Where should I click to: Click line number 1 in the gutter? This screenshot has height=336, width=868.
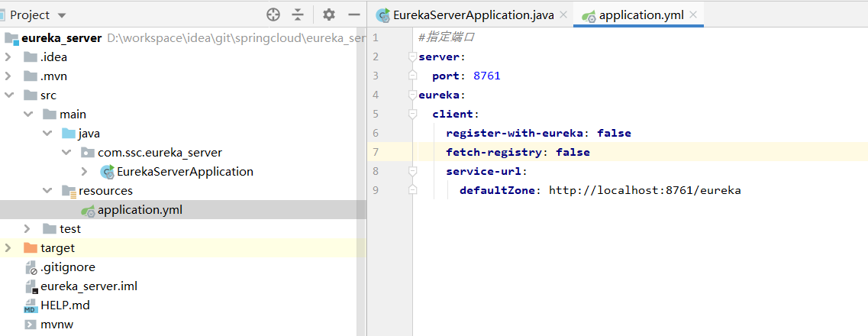point(376,37)
